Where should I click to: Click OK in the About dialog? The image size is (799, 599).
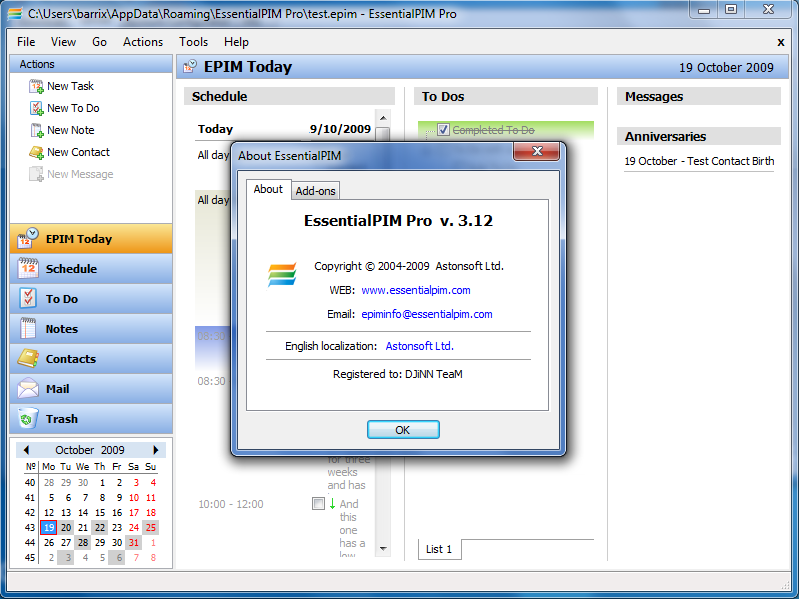tap(403, 430)
